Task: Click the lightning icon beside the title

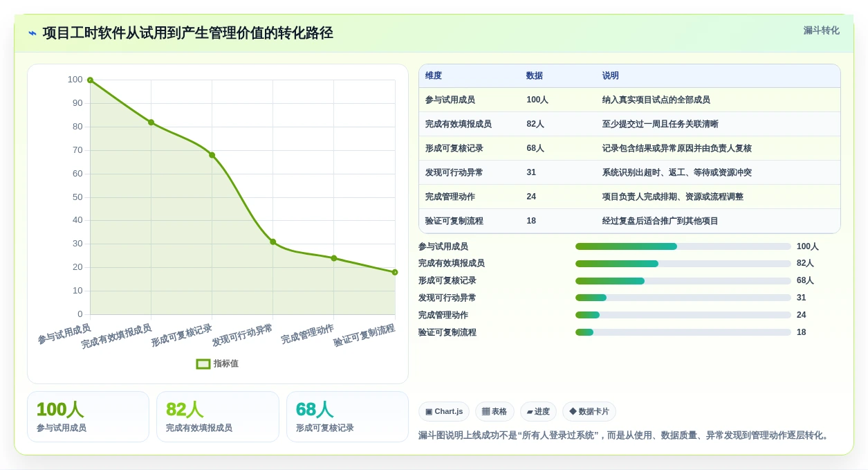Action: pos(33,33)
